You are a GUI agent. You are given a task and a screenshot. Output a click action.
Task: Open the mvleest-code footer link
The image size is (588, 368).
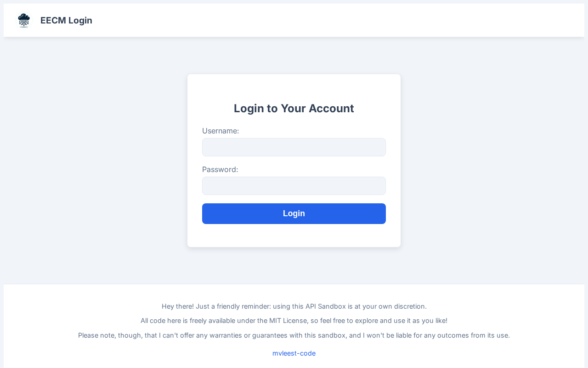[294, 353]
